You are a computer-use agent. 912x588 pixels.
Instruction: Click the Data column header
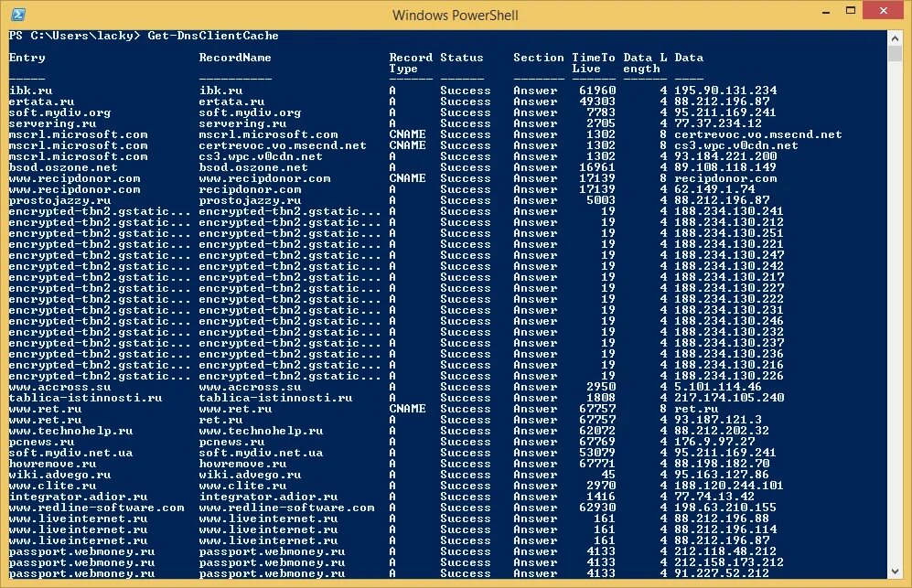(689, 58)
